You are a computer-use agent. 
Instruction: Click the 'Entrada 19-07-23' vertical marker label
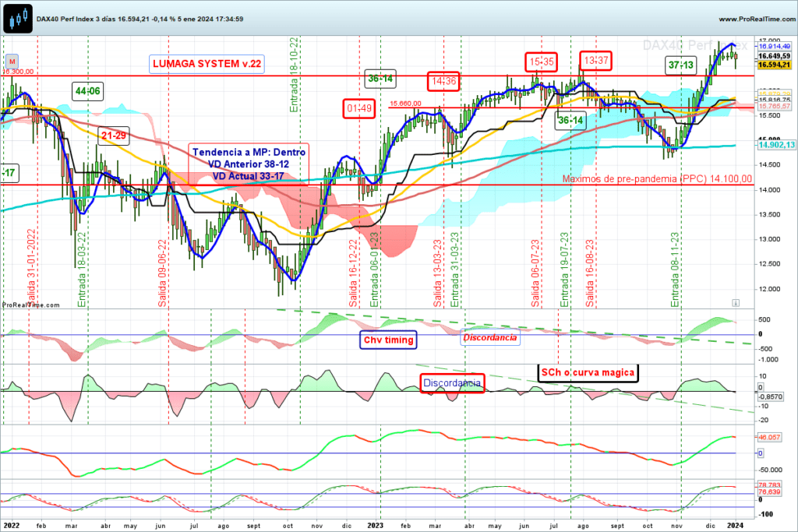pyautogui.click(x=564, y=270)
